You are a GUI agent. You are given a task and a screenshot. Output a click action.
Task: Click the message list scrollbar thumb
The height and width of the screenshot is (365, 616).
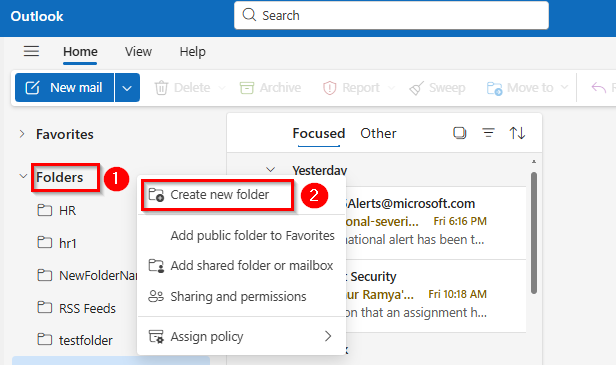point(534,233)
